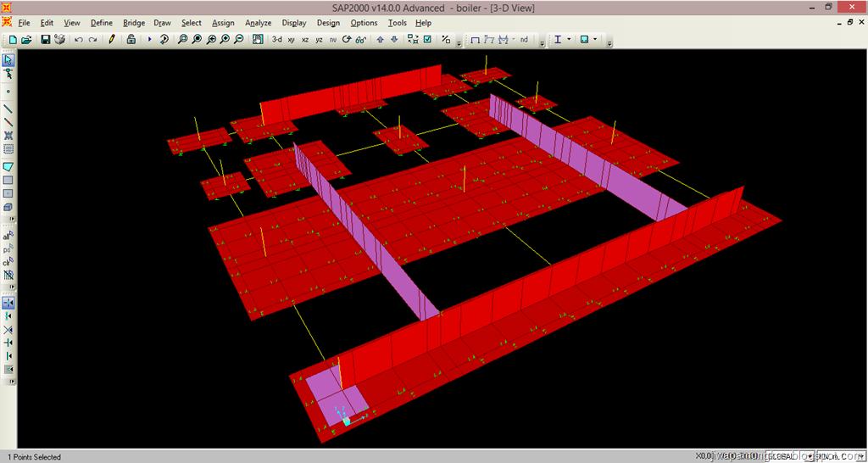The image size is (868, 463).
Task: Select the yz plane view button
Action: tap(319, 39)
